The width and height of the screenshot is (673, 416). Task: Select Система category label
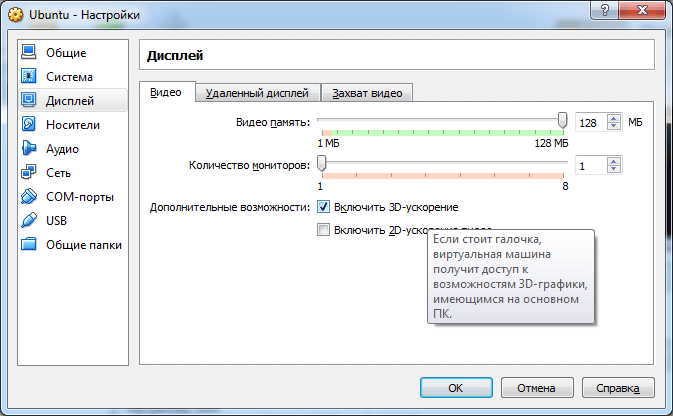click(x=70, y=77)
